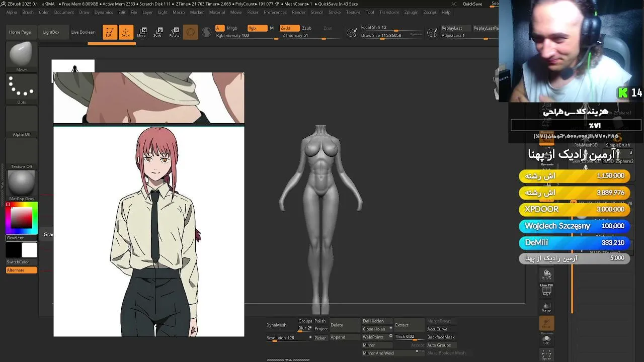Open the Texture Off selector

coord(21,154)
